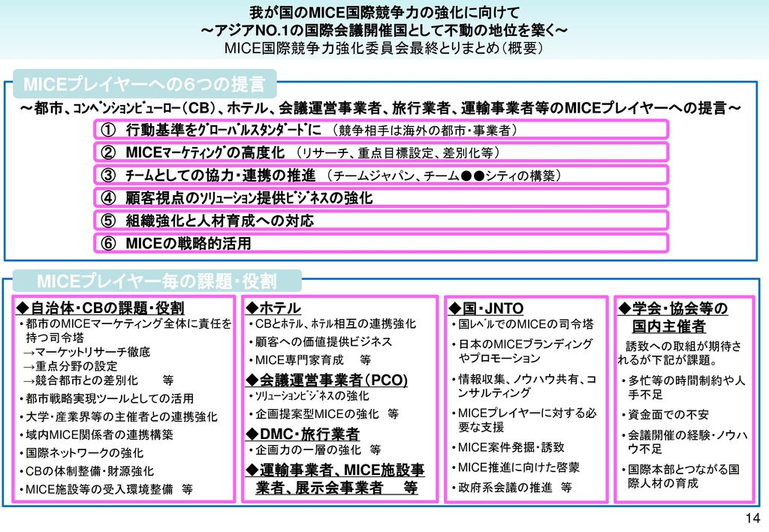Click the bullet 国際ネットワークの強化
This screenshot has width=769, height=532.
81,452
